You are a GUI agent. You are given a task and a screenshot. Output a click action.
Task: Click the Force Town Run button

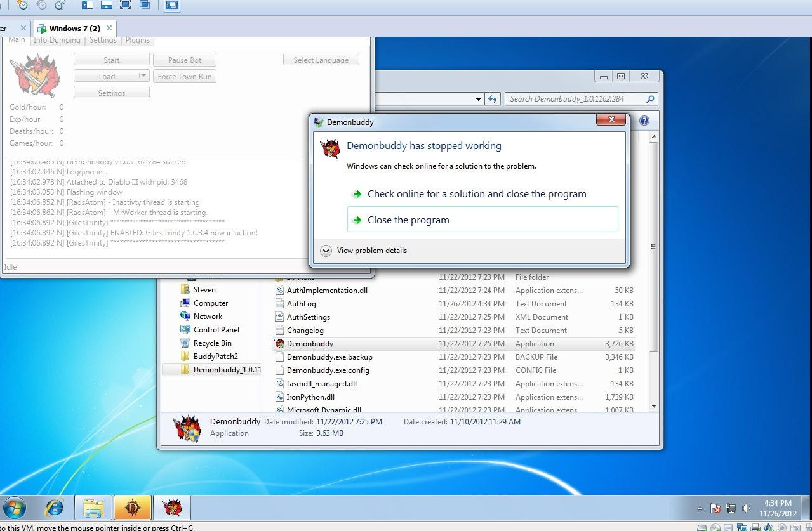(x=185, y=76)
